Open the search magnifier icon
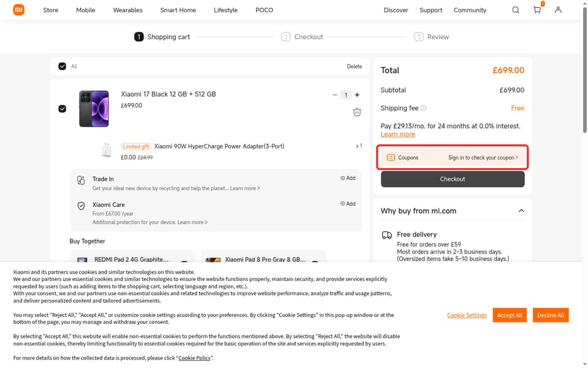This screenshot has height=368, width=588. 516,10
